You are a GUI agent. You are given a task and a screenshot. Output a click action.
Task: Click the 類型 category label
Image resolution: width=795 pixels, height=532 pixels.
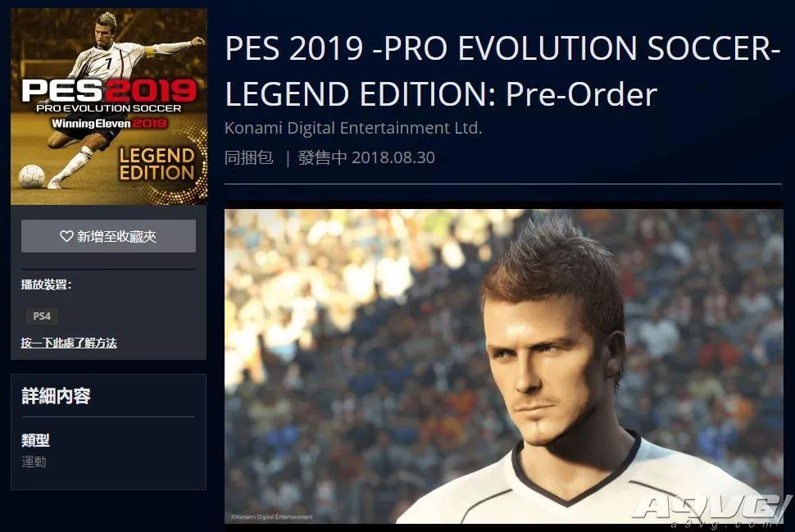[35, 439]
